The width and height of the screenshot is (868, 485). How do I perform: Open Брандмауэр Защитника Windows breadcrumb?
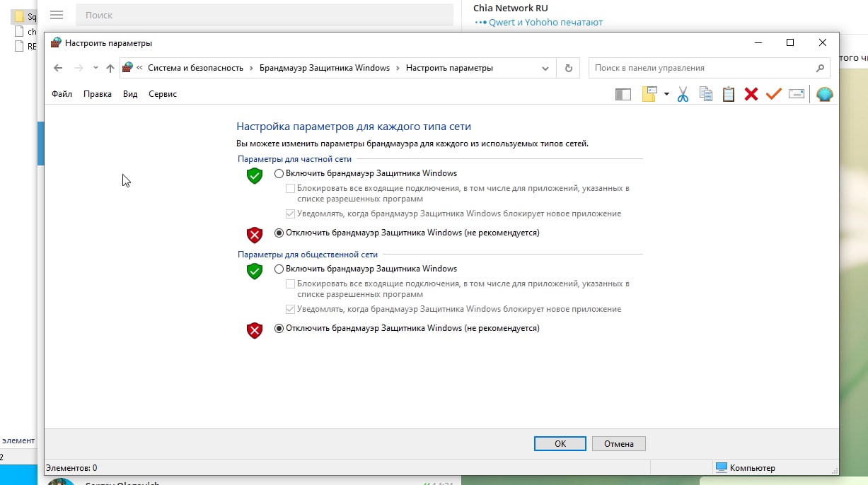[x=325, y=68]
